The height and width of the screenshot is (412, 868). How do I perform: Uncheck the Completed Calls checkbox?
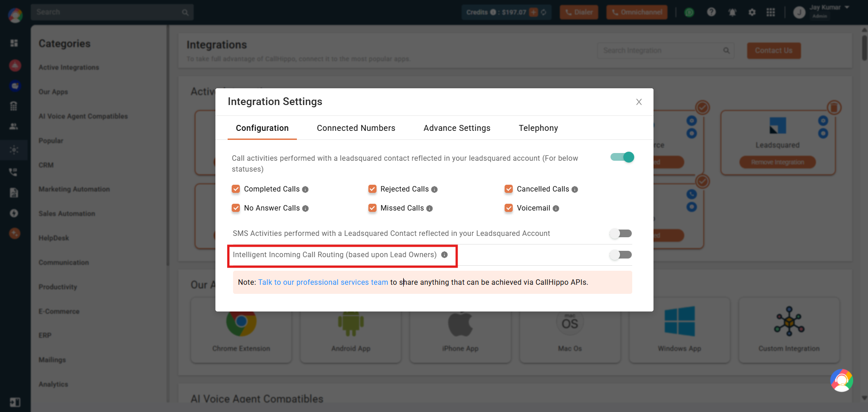(236, 189)
